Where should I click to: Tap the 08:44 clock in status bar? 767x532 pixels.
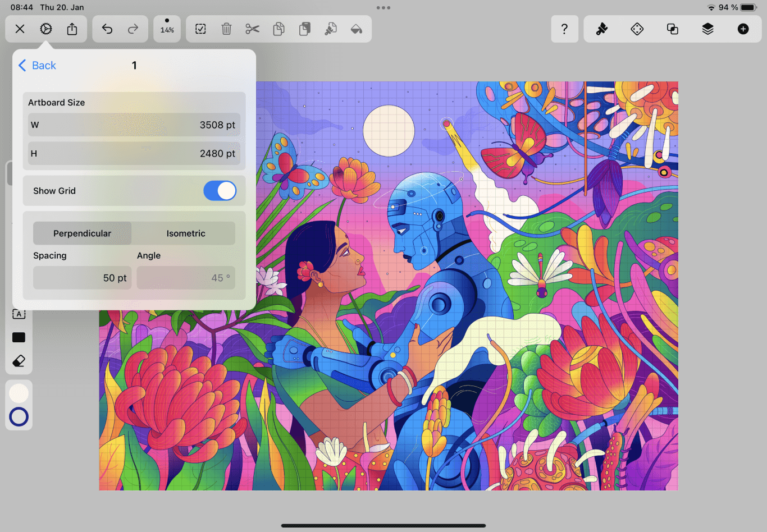point(22,7)
